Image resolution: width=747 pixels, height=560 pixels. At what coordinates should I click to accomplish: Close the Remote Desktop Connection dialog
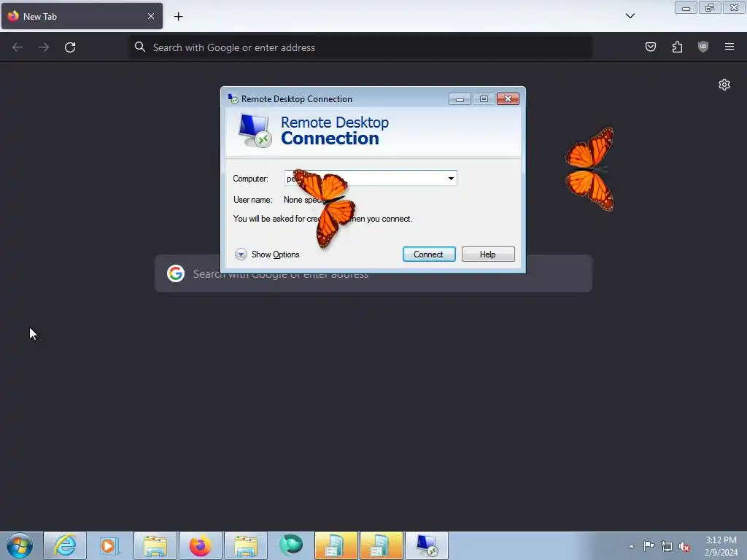click(508, 98)
